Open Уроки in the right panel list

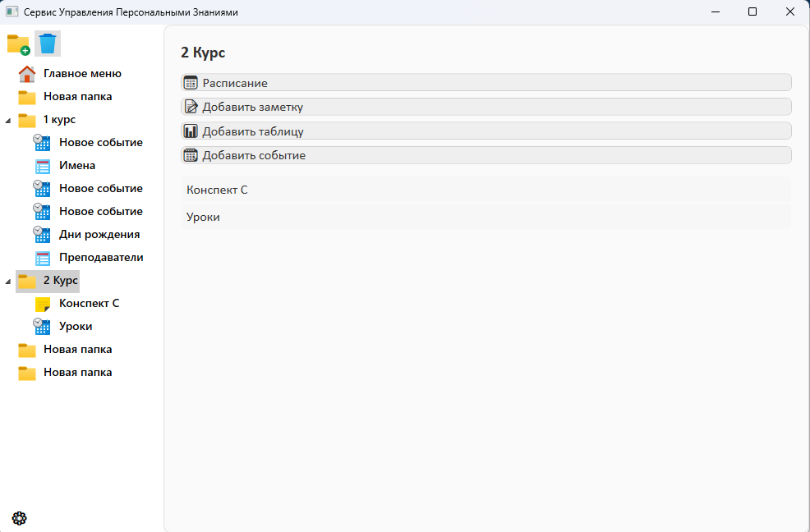[486, 217]
